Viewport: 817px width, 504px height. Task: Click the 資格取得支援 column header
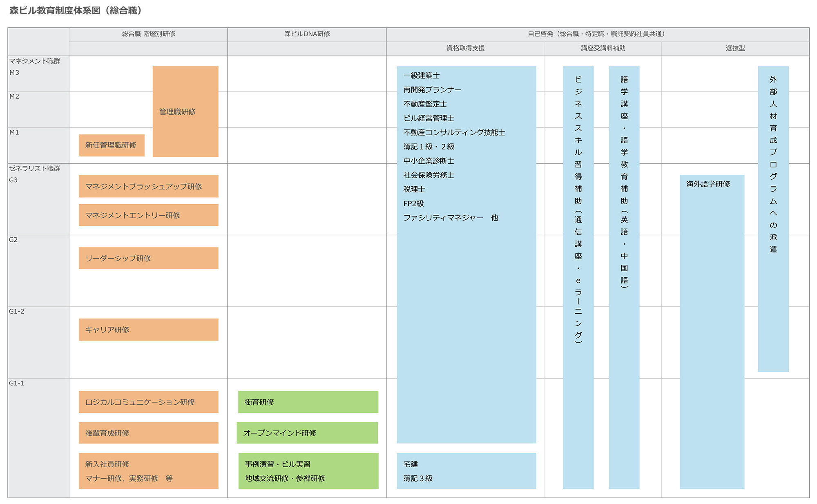pyautogui.click(x=465, y=48)
